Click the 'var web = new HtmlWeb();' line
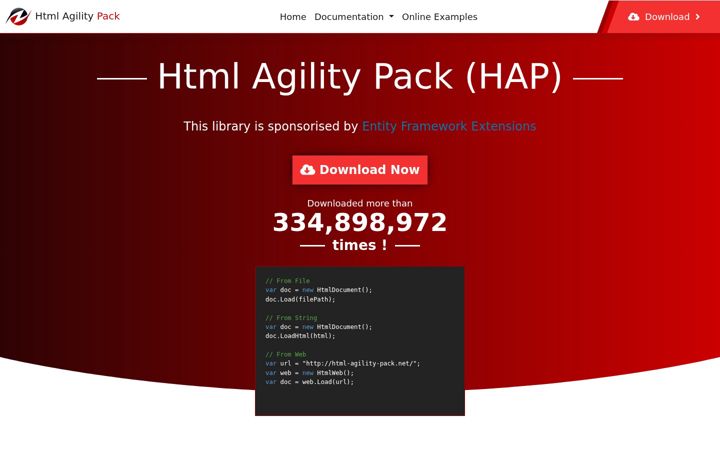 click(309, 373)
